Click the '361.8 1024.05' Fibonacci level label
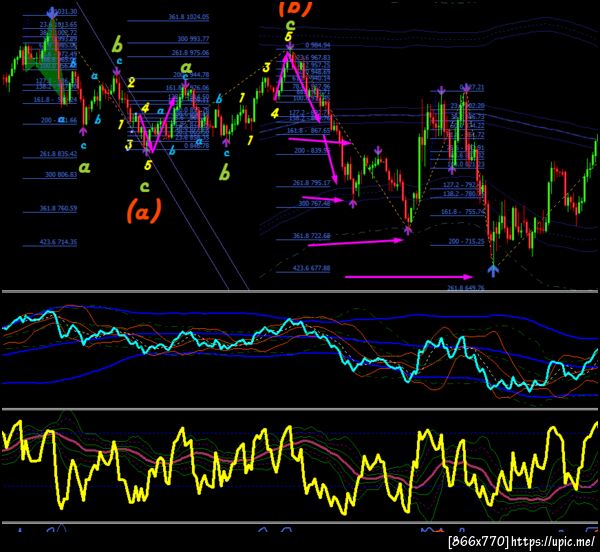Screen dimensions: 600x552 coord(189,17)
